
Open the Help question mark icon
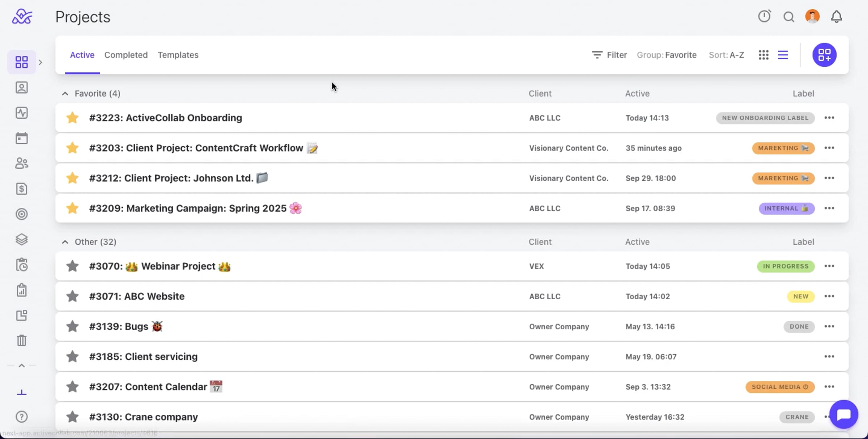(22, 417)
